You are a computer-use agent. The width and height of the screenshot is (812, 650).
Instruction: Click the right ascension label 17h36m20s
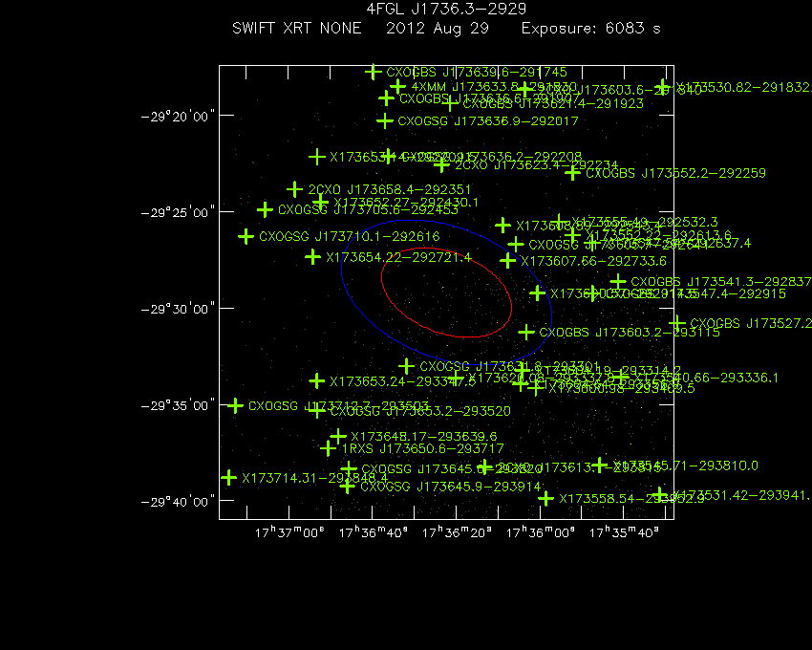coord(457,532)
